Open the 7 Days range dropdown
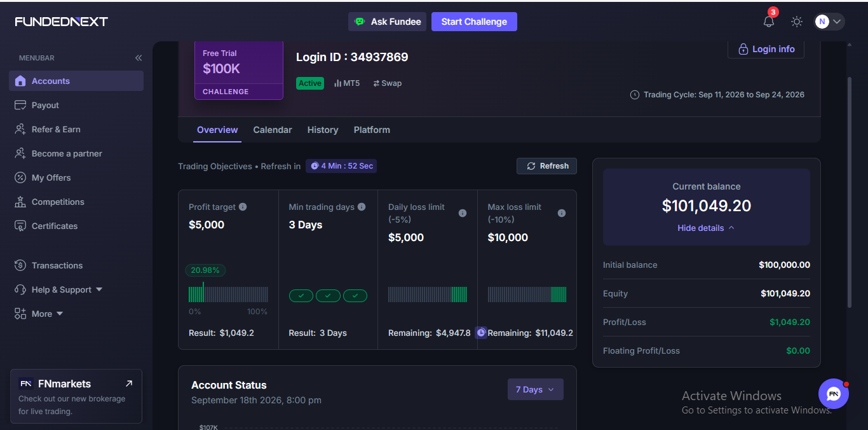This screenshot has width=868, height=430. point(536,389)
